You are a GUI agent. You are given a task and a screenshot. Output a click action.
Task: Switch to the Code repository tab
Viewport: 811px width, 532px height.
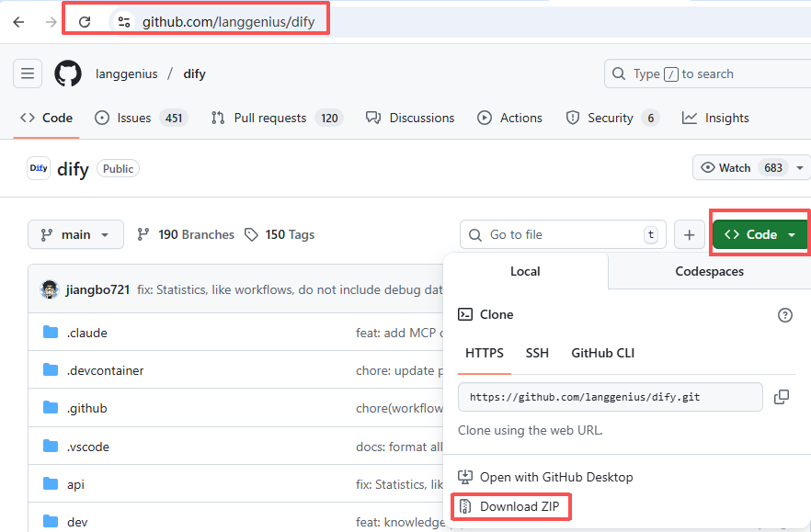pos(47,118)
